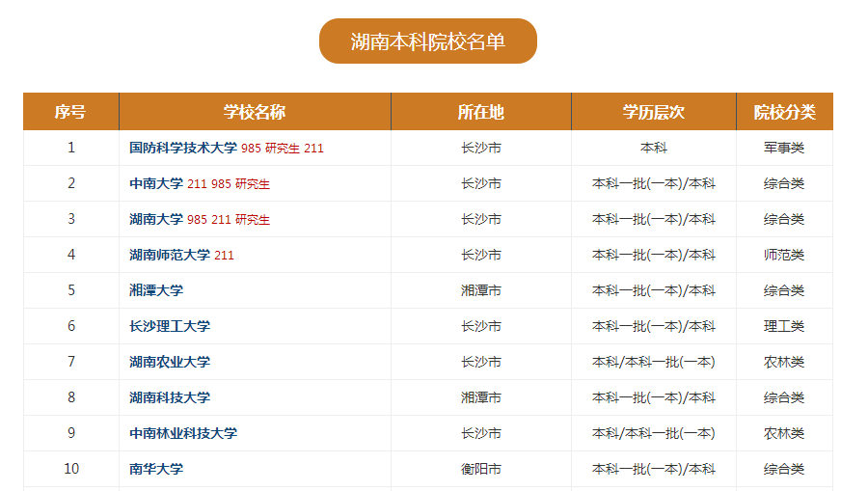
Task: Click the 院校分类 column header
Action: (x=784, y=112)
